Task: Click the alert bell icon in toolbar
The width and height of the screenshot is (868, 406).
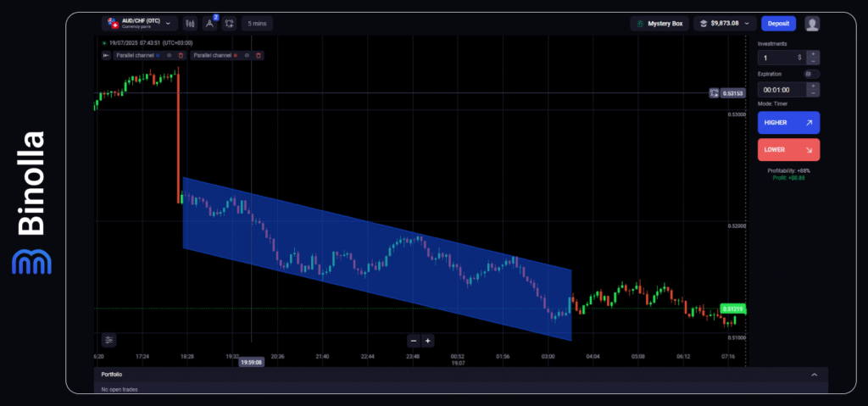Action: 229,24
